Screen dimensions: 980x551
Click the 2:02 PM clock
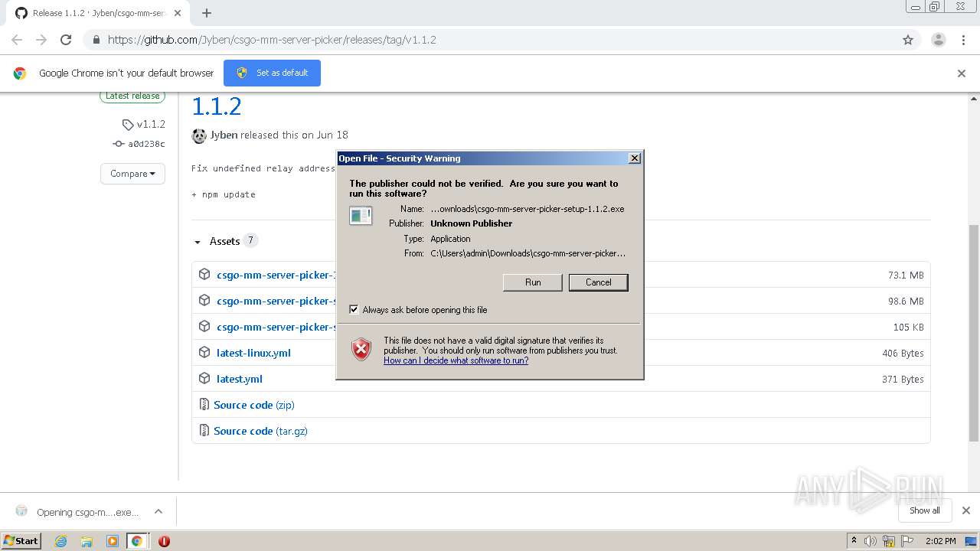tap(941, 541)
